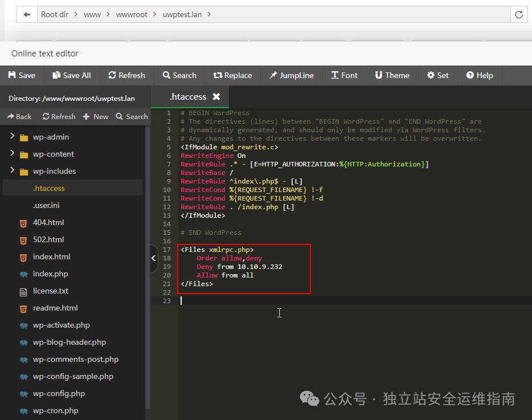Click the folder icon of wp-content
Viewport: 532px width, 420px height.
tap(24, 155)
